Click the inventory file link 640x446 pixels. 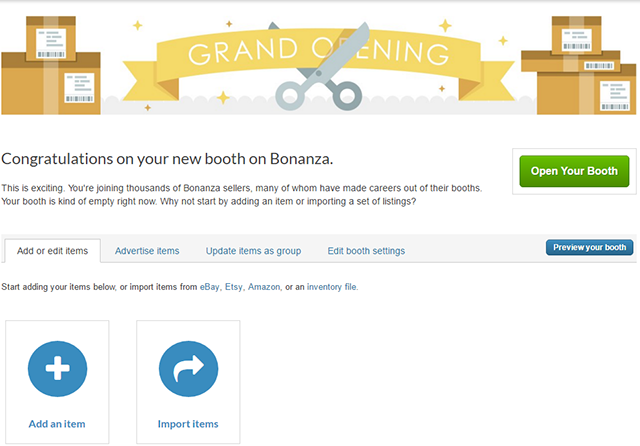pyautogui.click(x=332, y=287)
